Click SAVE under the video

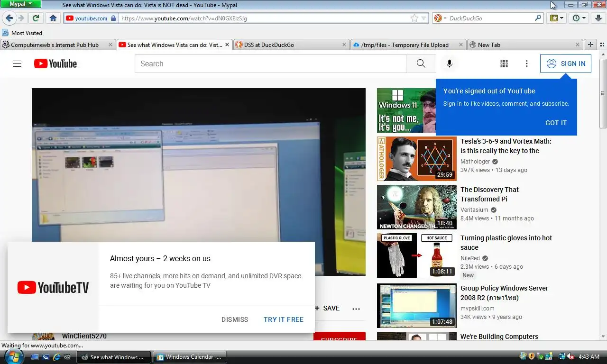tap(327, 308)
